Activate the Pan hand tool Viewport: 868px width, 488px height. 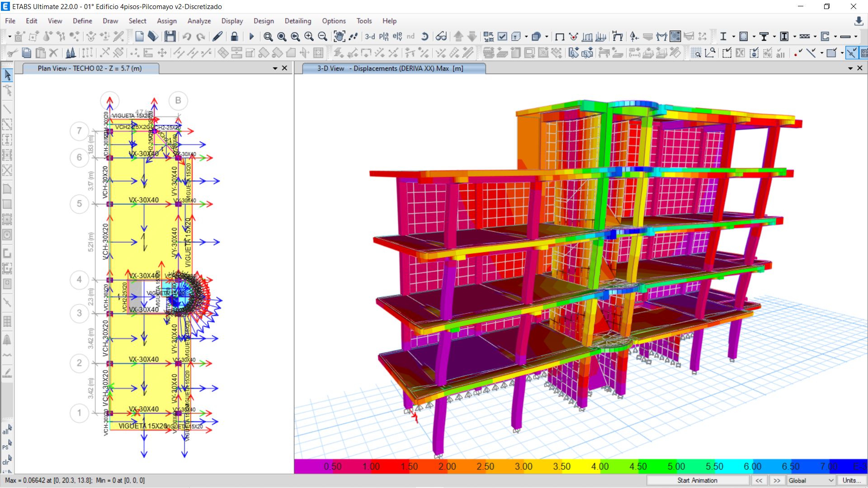click(x=339, y=37)
